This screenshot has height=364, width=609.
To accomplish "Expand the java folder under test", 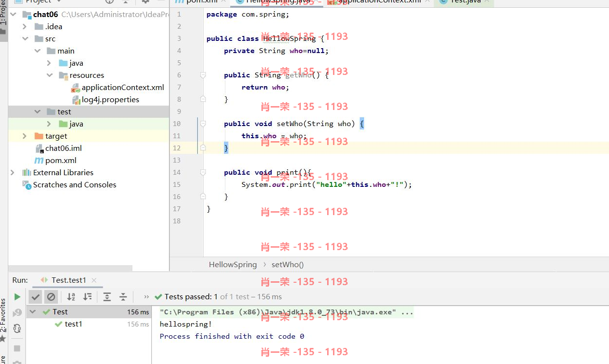I will [x=49, y=124].
